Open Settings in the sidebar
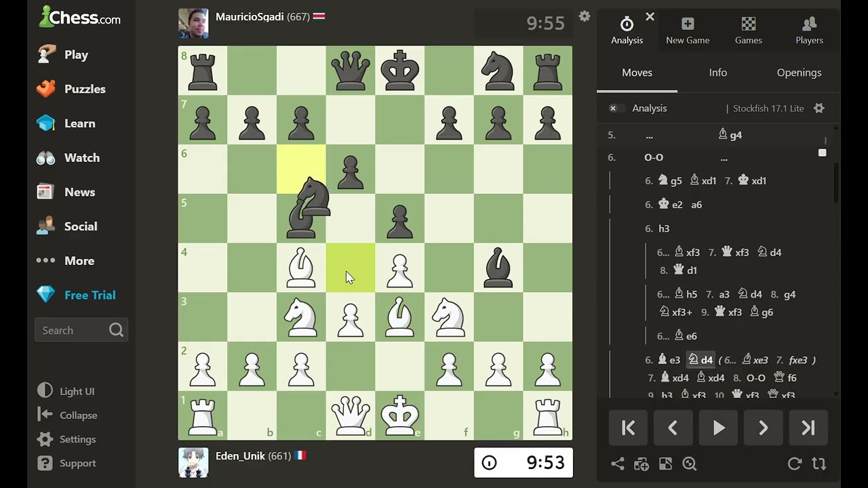Viewport: 868px width, 488px height. pos(66,439)
